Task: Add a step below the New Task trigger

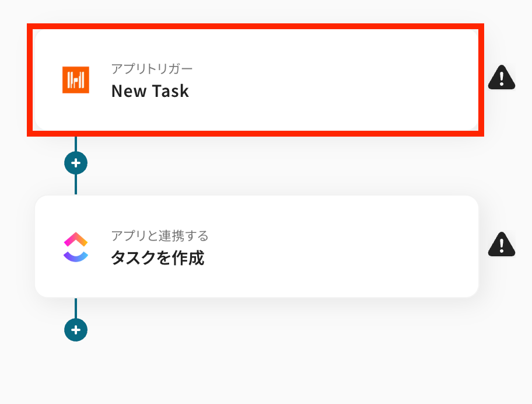Action: (x=76, y=163)
